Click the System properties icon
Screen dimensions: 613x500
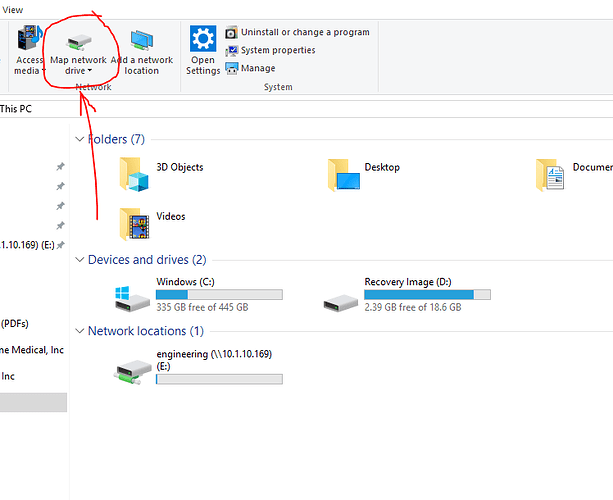coord(231,50)
